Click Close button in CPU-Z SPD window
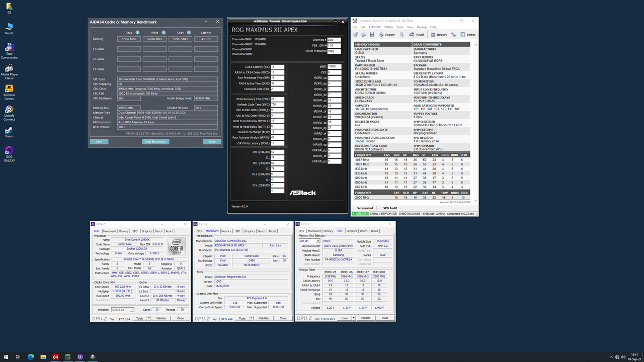The height and width of the screenshot is (362, 644). tap(385, 318)
